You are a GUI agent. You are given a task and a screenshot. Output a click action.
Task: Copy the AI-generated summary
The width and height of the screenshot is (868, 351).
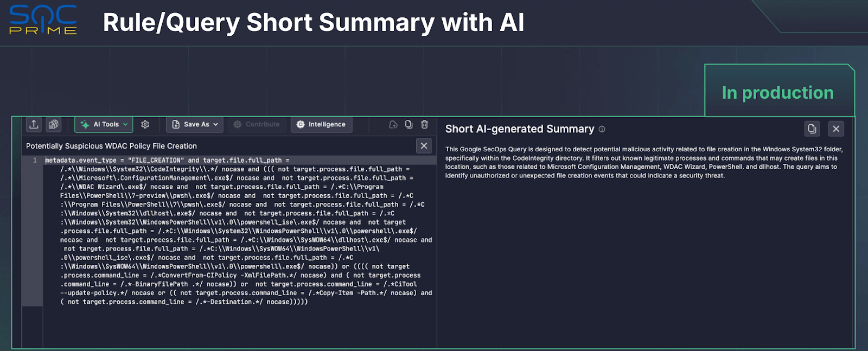tap(812, 129)
